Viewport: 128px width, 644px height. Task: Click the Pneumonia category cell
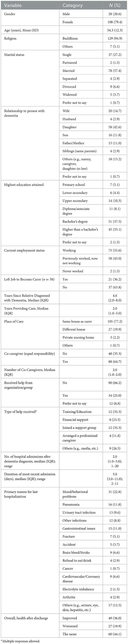pyautogui.click(x=71, y=504)
